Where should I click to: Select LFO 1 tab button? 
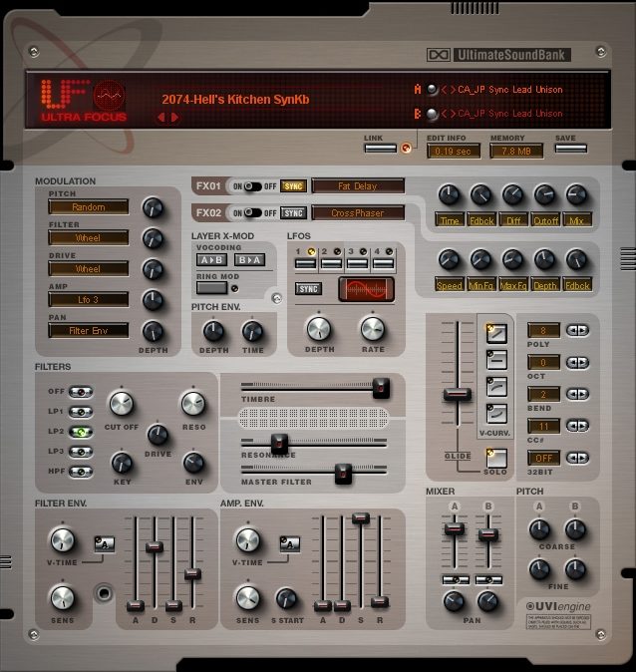point(306,263)
